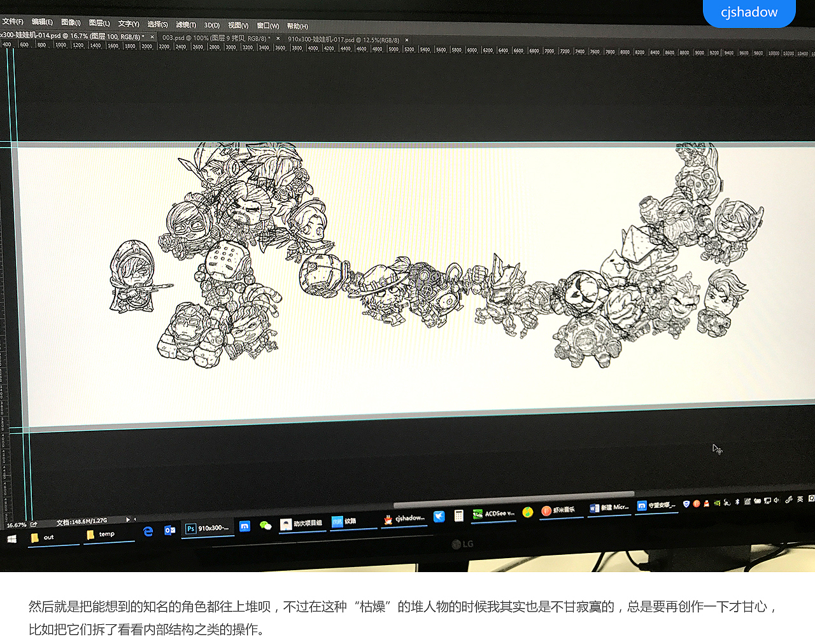This screenshot has width=815, height=644.
Task: Click the horizontal scrollbar below the canvas
Action: 514,500
